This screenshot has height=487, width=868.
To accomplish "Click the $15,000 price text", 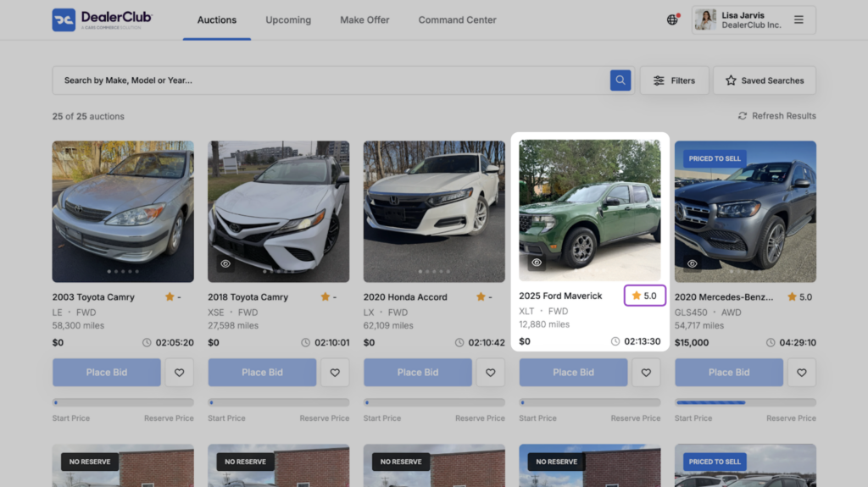I will [x=692, y=342].
